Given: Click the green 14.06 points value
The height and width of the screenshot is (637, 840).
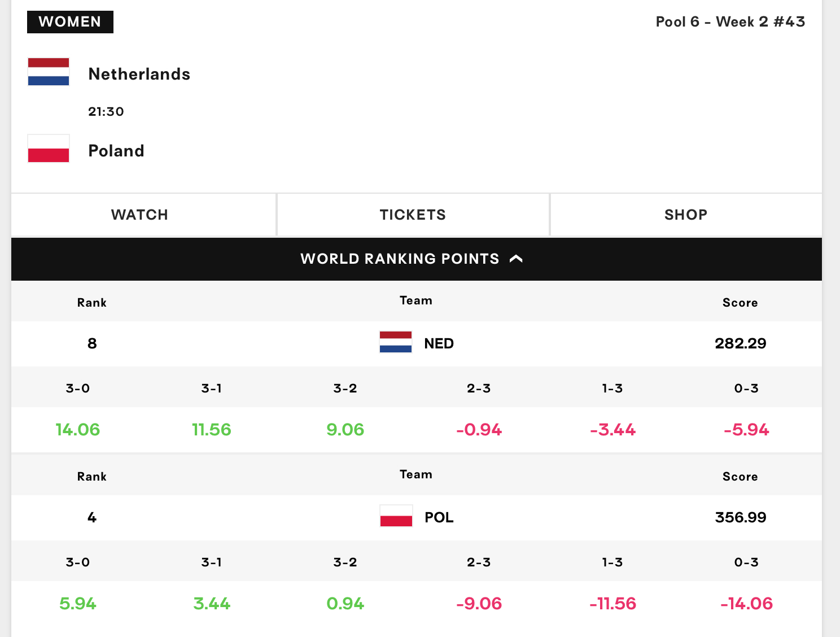Looking at the screenshot, I should [x=78, y=430].
